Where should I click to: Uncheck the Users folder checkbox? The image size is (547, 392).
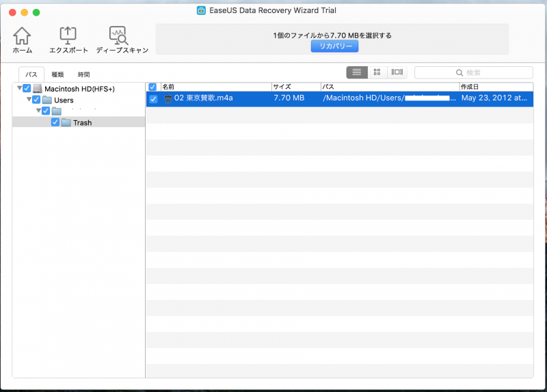(x=36, y=100)
